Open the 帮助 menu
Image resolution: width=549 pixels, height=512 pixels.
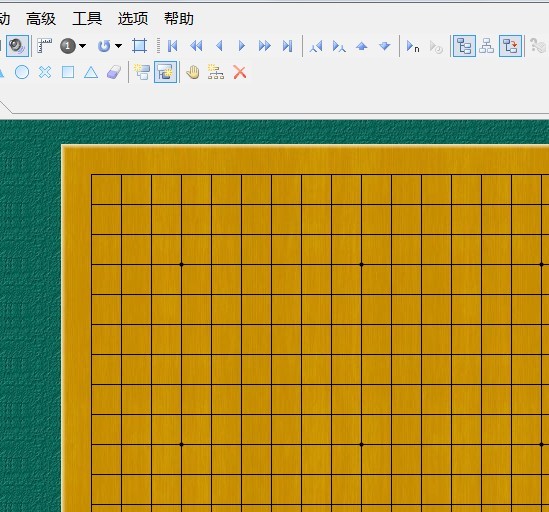179,19
